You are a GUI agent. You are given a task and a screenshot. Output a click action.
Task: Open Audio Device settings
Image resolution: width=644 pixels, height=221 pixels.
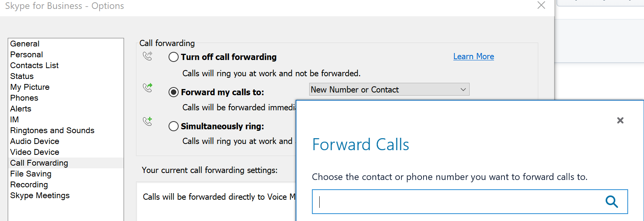pos(34,141)
